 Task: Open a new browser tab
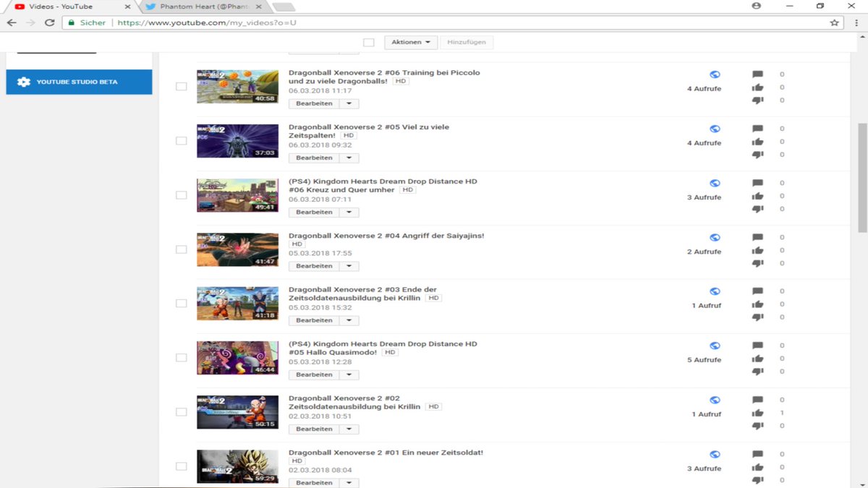pos(284,7)
